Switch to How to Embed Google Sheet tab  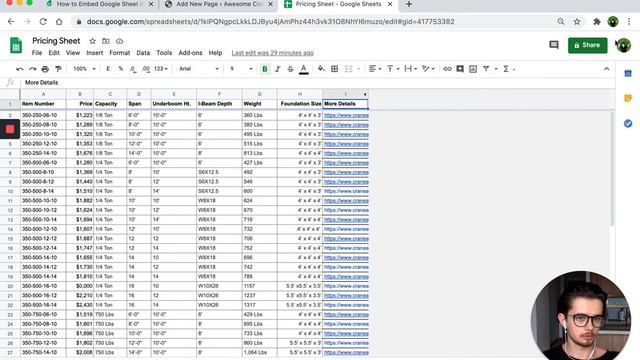(100, 4)
